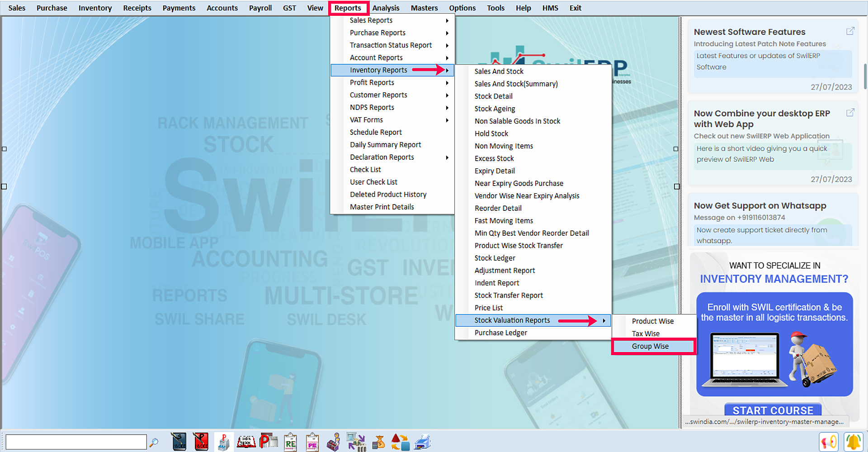Image resolution: width=868 pixels, height=452 pixels.
Task: Click the red triangle blue square swap icon
Action: click(x=400, y=442)
